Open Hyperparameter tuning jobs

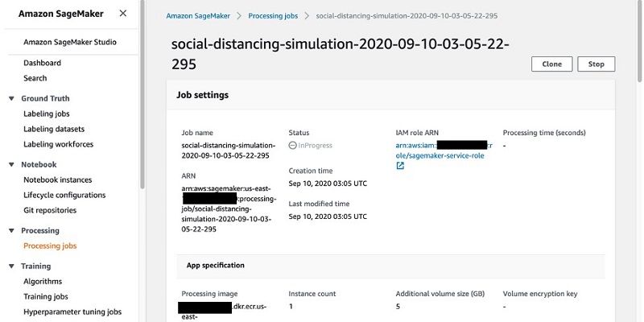[x=72, y=312]
